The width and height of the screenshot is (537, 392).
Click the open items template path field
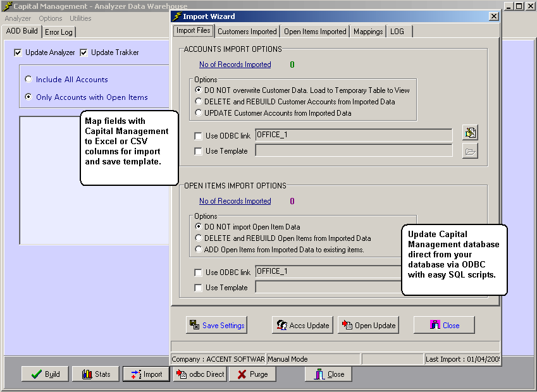pyautogui.click(x=328, y=287)
